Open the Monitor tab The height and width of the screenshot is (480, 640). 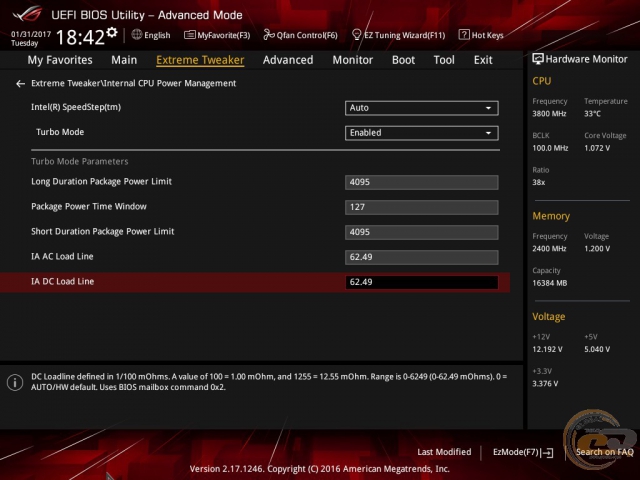pyautogui.click(x=353, y=60)
